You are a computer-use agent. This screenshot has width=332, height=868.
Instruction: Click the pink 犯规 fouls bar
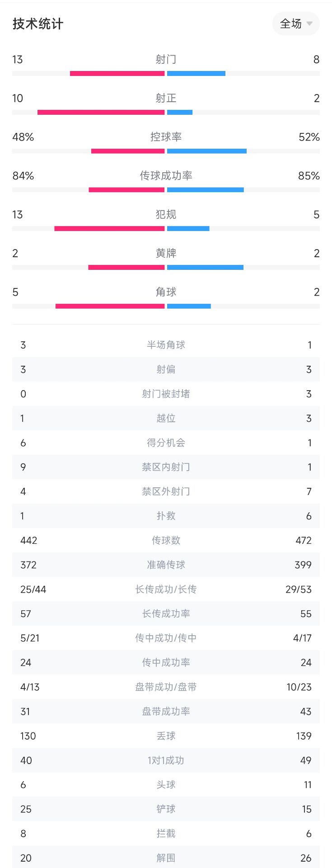(x=109, y=229)
